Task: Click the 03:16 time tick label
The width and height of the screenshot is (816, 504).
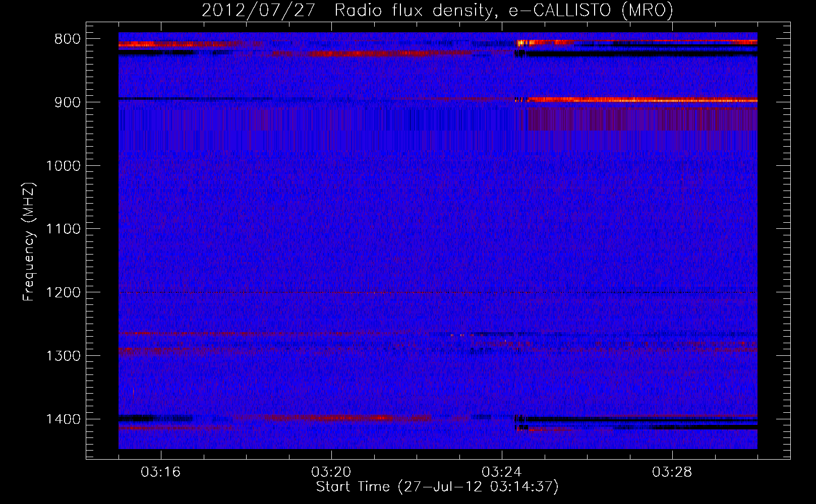Action: pos(161,472)
